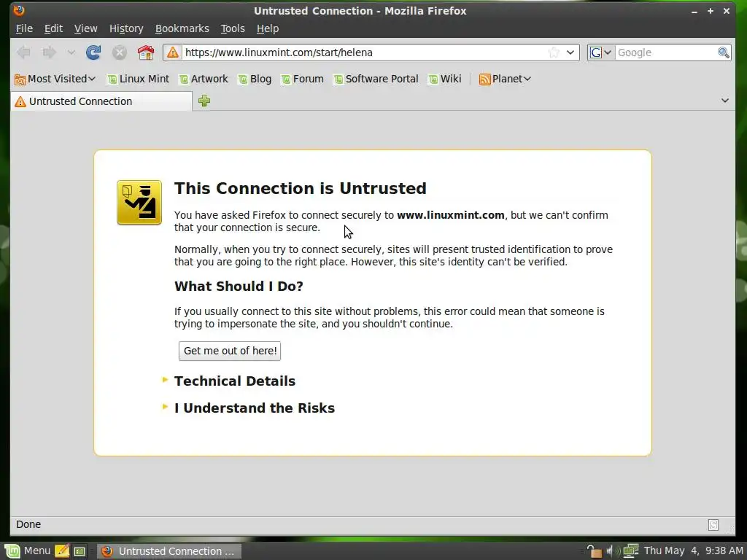Open the Artwork bookmark

pos(204,79)
